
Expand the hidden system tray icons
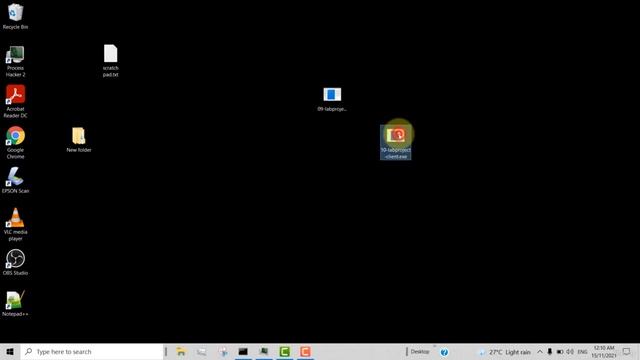[540, 351]
